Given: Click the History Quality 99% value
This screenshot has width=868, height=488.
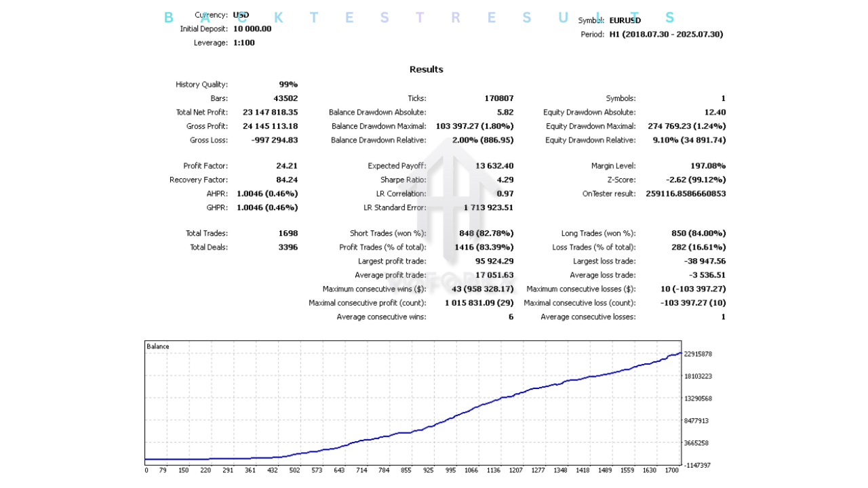Looking at the screenshot, I should [x=288, y=85].
